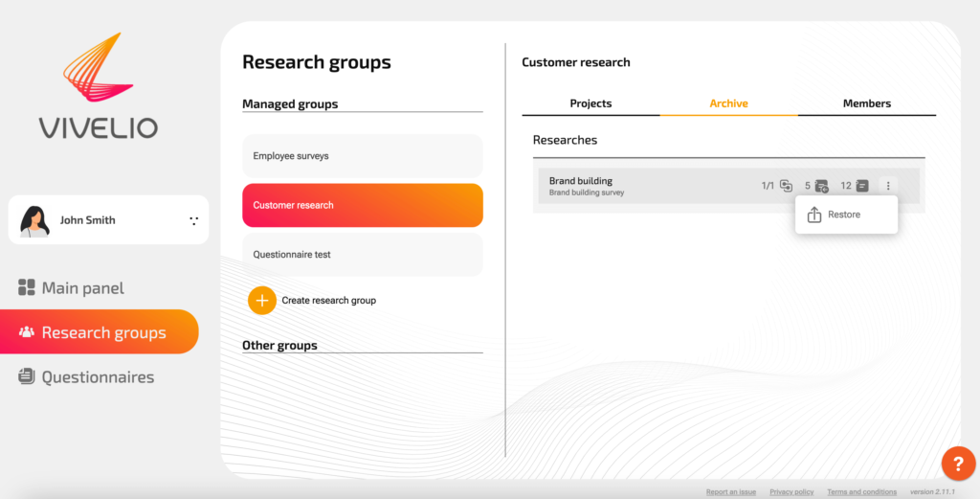This screenshot has width=980, height=499.
Task: Click the Vivelio logo
Action: click(99, 85)
